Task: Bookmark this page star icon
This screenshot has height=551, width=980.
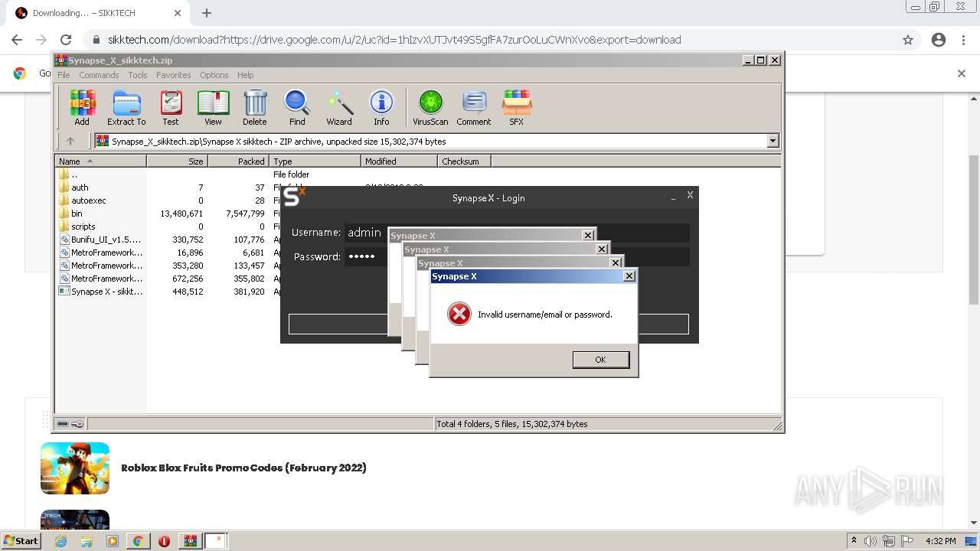Action: pos(908,40)
